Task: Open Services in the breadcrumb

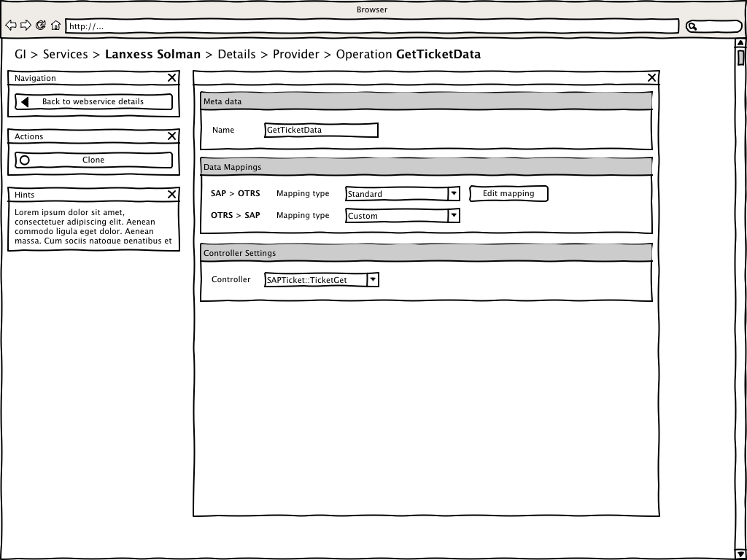Action: [x=65, y=55]
